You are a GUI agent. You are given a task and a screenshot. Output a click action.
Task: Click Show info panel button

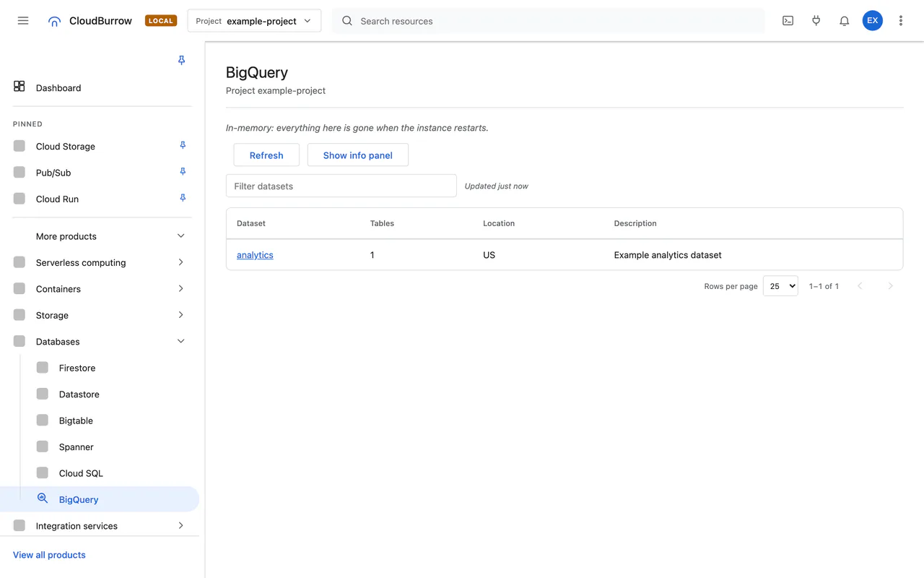point(358,155)
